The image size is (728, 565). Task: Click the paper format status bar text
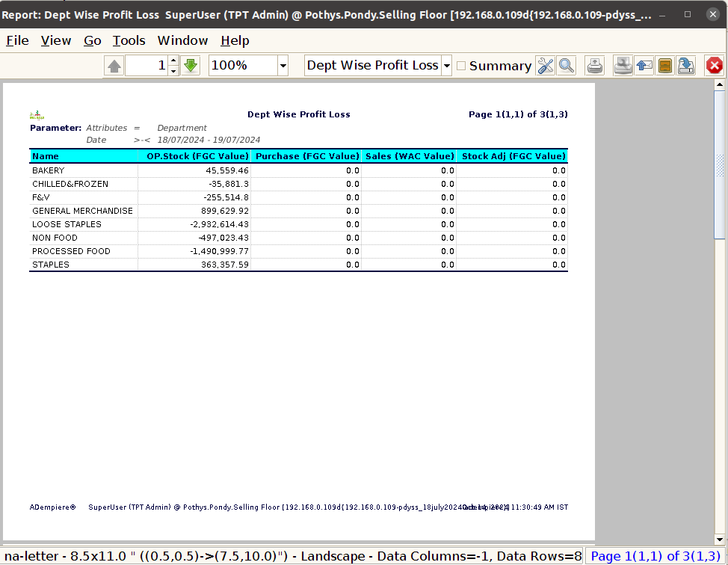click(293, 556)
